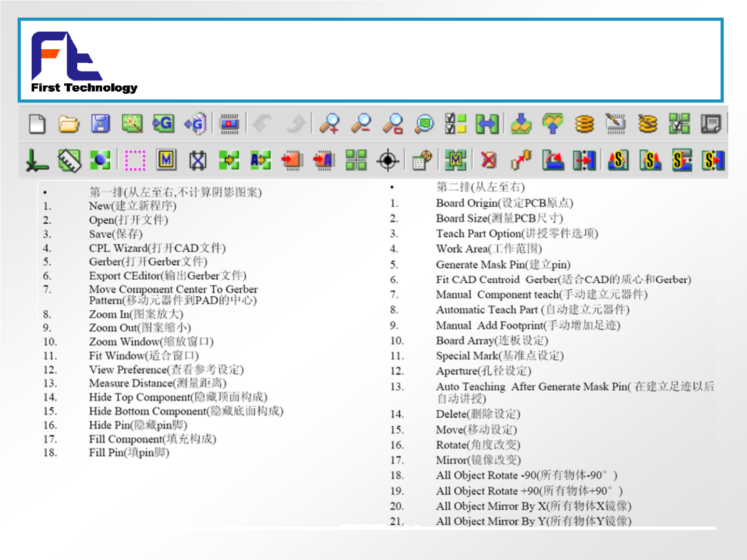Select the text "Export CEditor(输出Gerber文件)"
Viewport: 747px width, 560px height.
pos(168,276)
